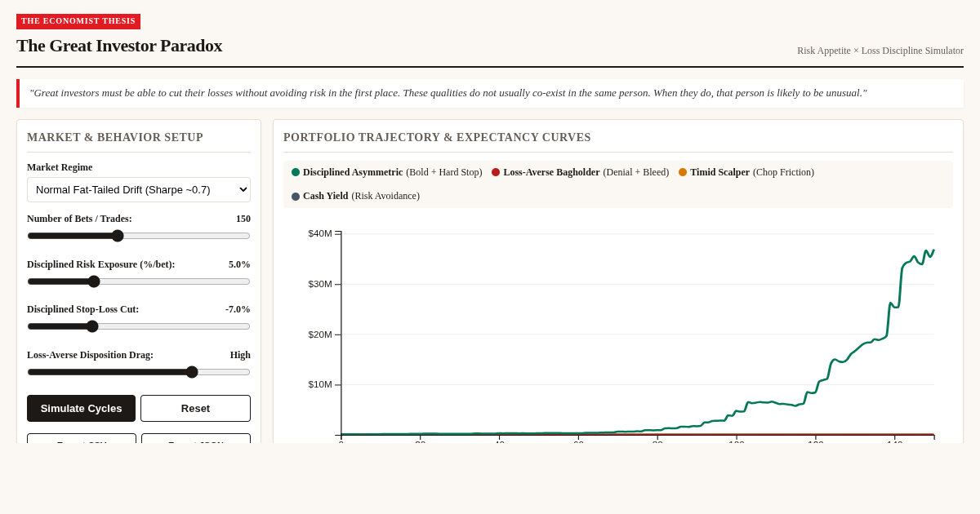Click the 'Timid Scalper' legend label
This screenshot has width=980, height=514.
coord(719,172)
